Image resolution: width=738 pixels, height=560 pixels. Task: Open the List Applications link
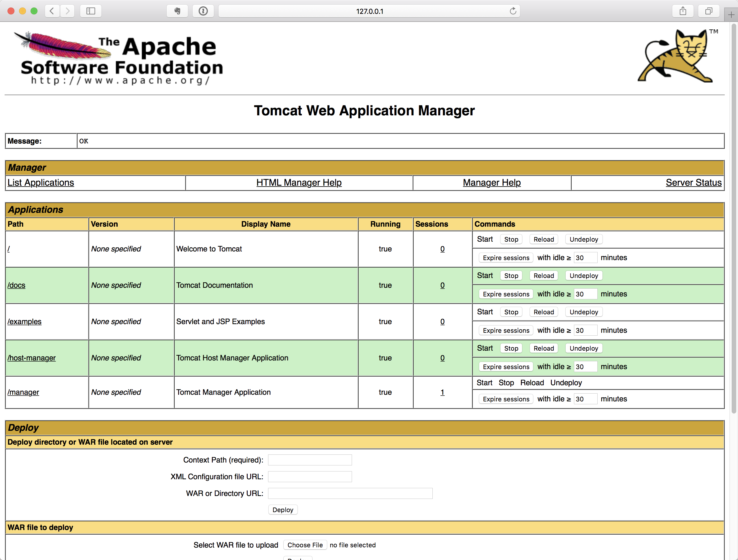(41, 183)
